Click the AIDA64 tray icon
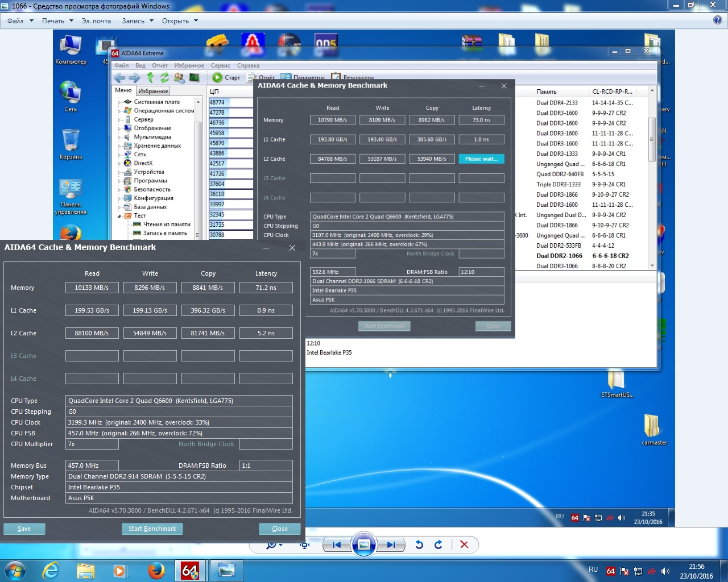This screenshot has height=582, width=728. tap(611, 571)
